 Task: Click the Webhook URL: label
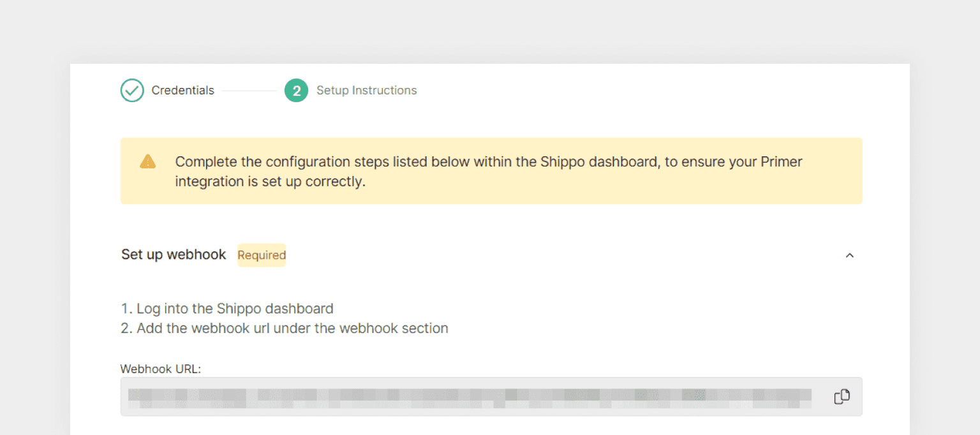[x=161, y=369]
